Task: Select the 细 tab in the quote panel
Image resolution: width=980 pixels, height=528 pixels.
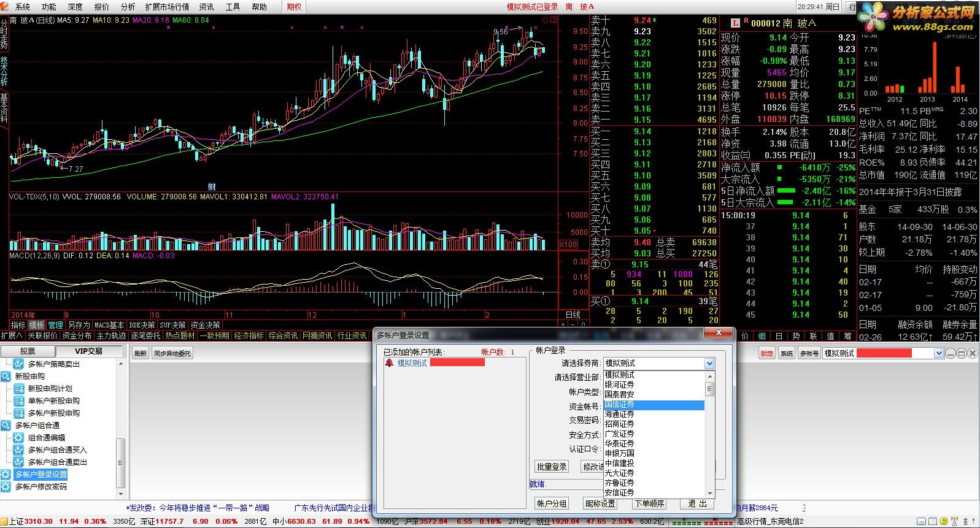Action: pos(762,336)
